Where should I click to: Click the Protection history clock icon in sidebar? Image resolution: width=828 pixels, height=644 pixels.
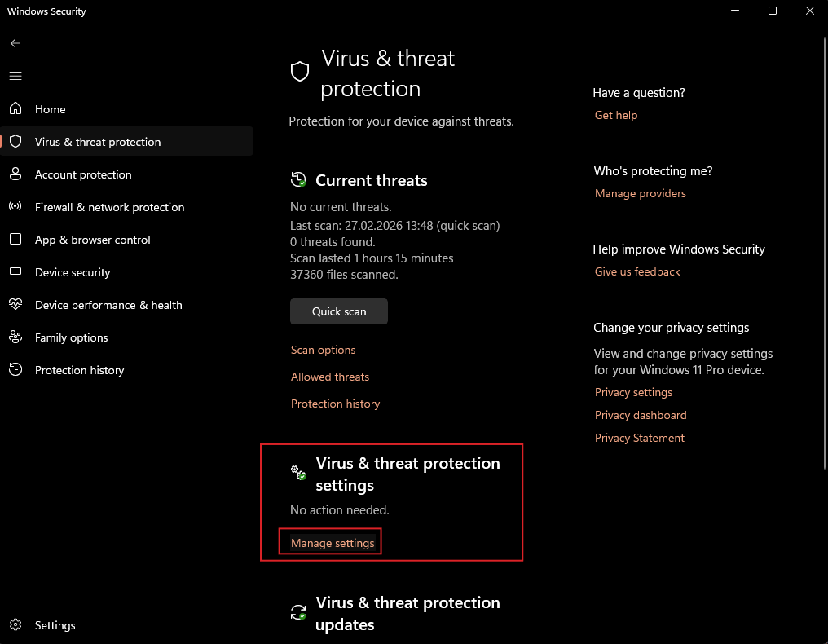pyautogui.click(x=15, y=370)
